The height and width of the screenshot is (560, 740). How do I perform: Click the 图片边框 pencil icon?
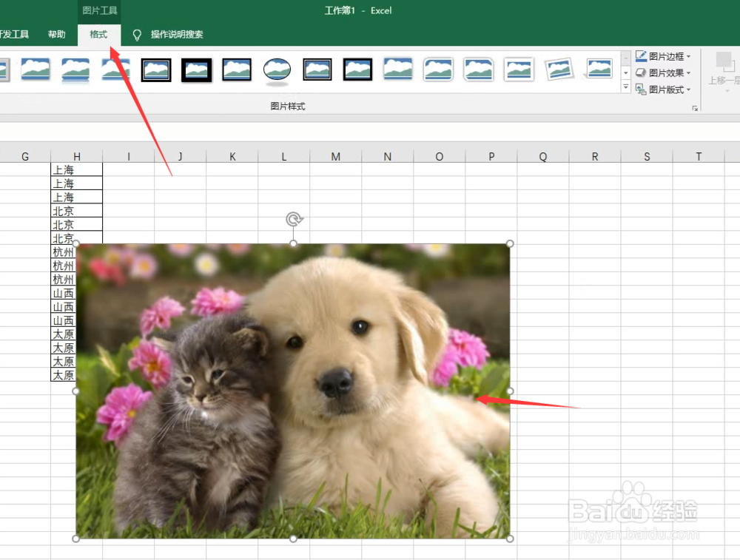click(640, 56)
